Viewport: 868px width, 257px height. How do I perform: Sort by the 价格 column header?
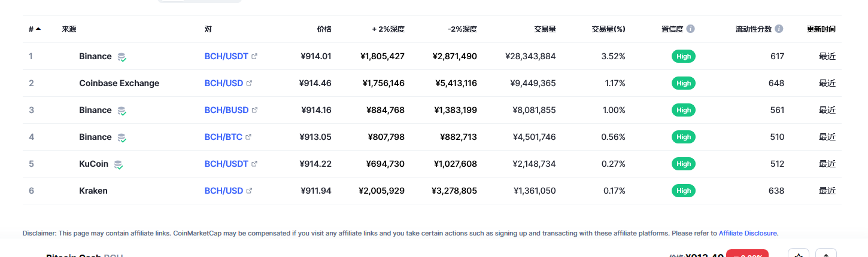[324, 29]
